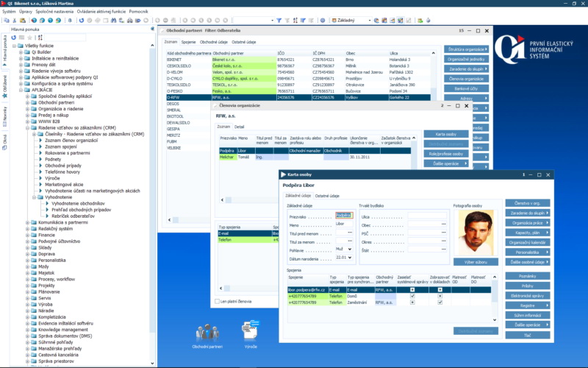
Task: Click the Priezvisko input field containing Podpěra
Action: [344, 215]
